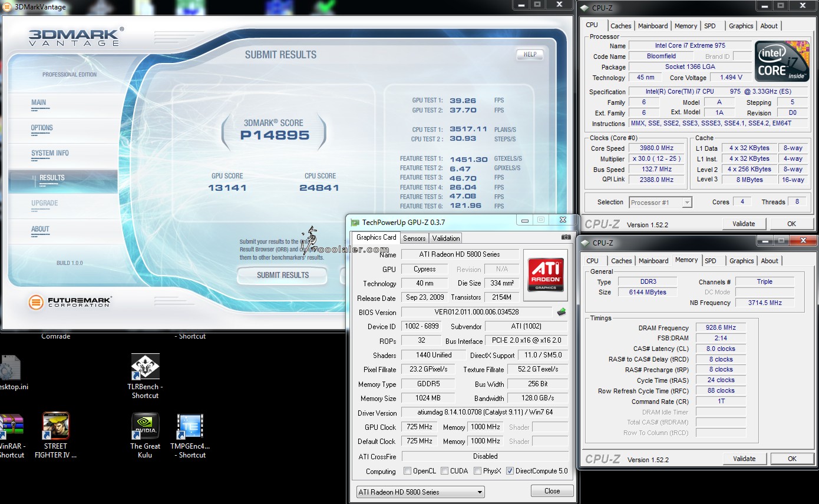Click Core Speed value 3980.0 MHz
This screenshot has width=819, height=504.
656,148
